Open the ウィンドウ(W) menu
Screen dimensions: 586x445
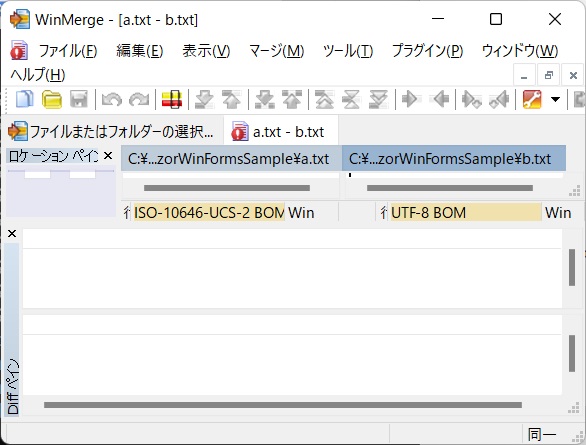pos(520,51)
